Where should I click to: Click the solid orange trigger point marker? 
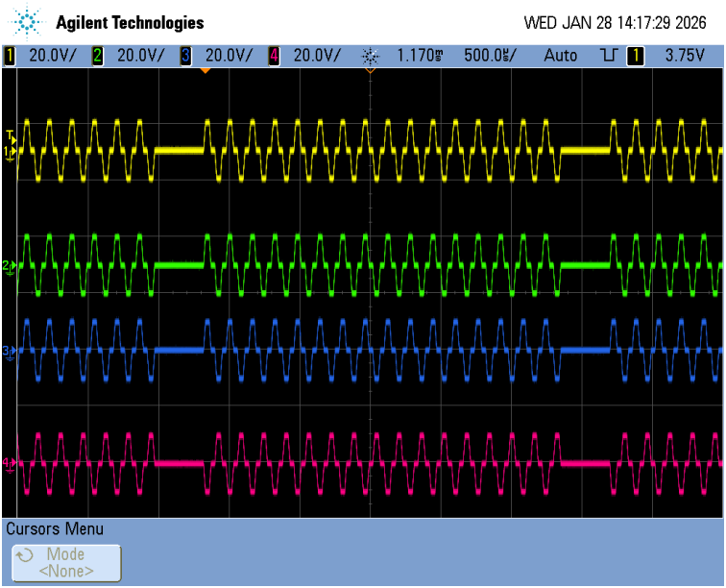(x=205, y=70)
